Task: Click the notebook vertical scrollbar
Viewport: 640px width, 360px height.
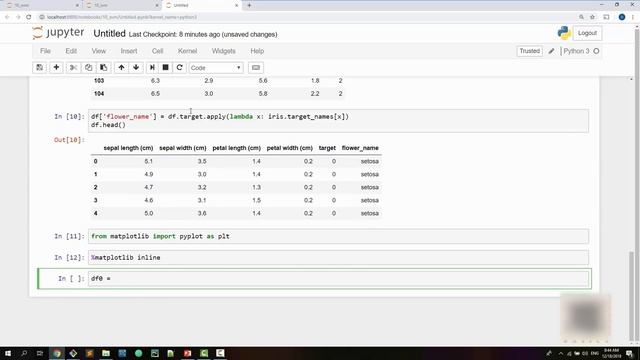Action: (631, 296)
